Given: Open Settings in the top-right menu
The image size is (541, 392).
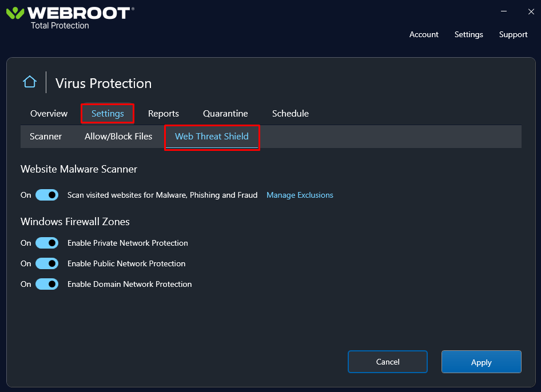Looking at the screenshot, I should coord(468,34).
